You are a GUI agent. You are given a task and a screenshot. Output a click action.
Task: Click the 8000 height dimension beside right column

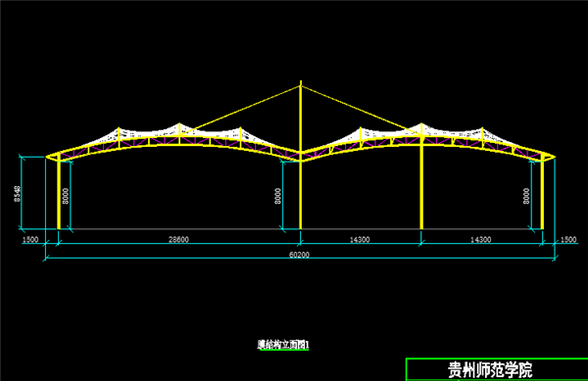point(526,196)
